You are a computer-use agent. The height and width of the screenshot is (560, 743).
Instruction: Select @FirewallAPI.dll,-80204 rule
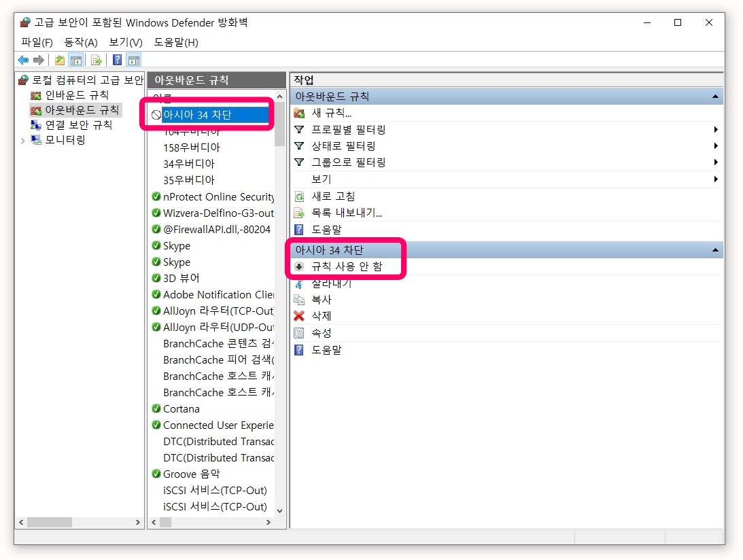(217, 229)
